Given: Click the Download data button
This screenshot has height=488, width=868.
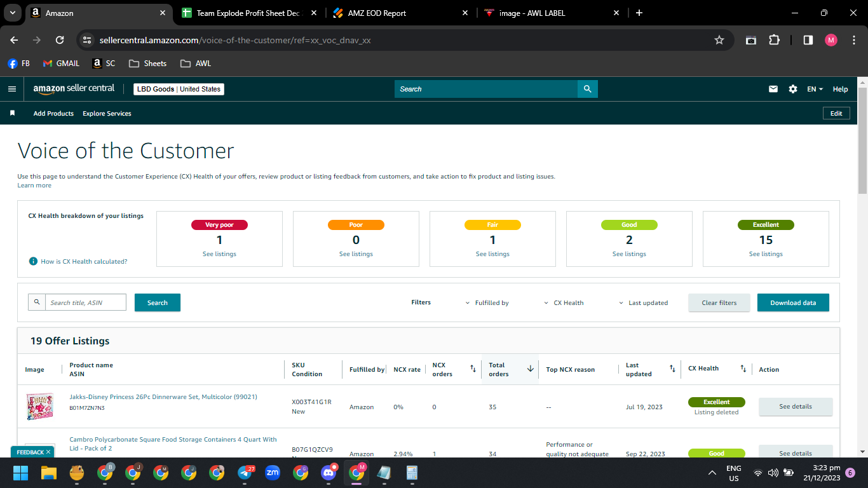Looking at the screenshot, I should pos(793,302).
